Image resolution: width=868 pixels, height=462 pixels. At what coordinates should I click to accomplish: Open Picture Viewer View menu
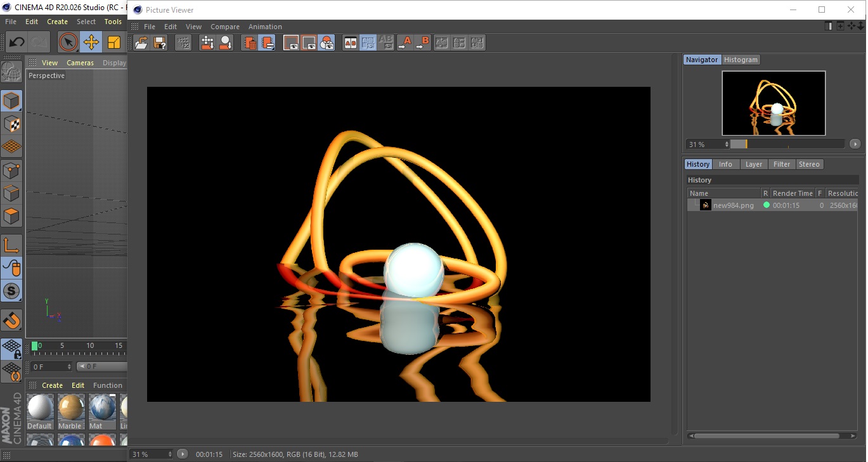coord(193,27)
